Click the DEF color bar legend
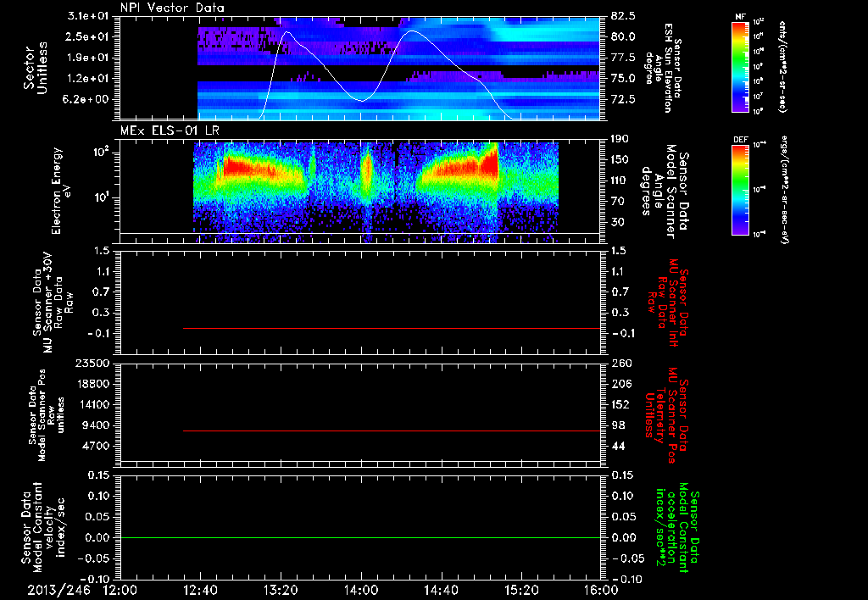The height and width of the screenshot is (600, 868). pos(741,190)
